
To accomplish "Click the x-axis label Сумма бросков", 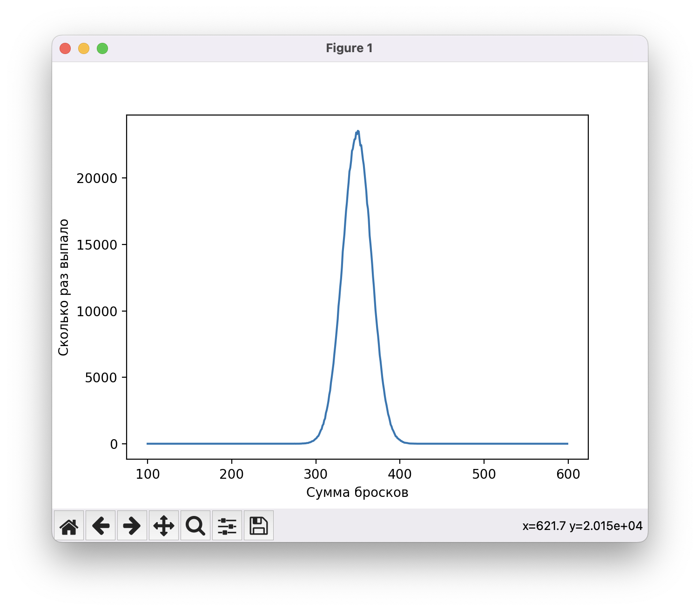I will [x=357, y=493].
